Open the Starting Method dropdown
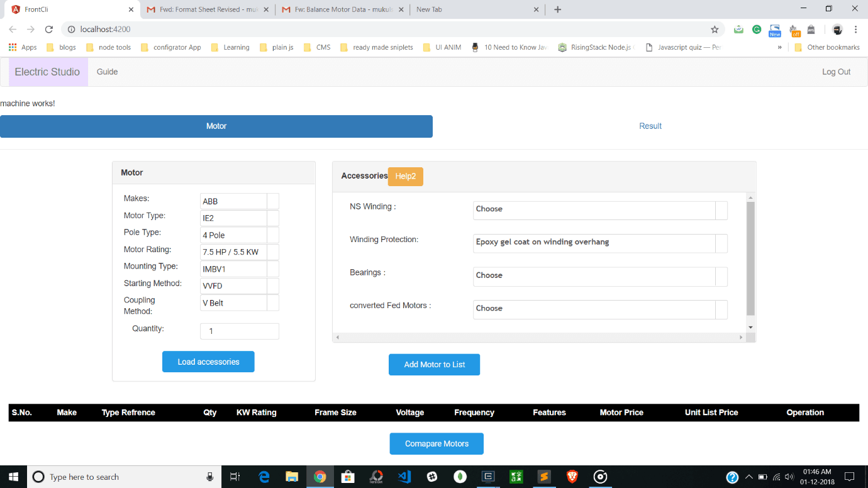The image size is (868, 488). pyautogui.click(x=239, y=286)
